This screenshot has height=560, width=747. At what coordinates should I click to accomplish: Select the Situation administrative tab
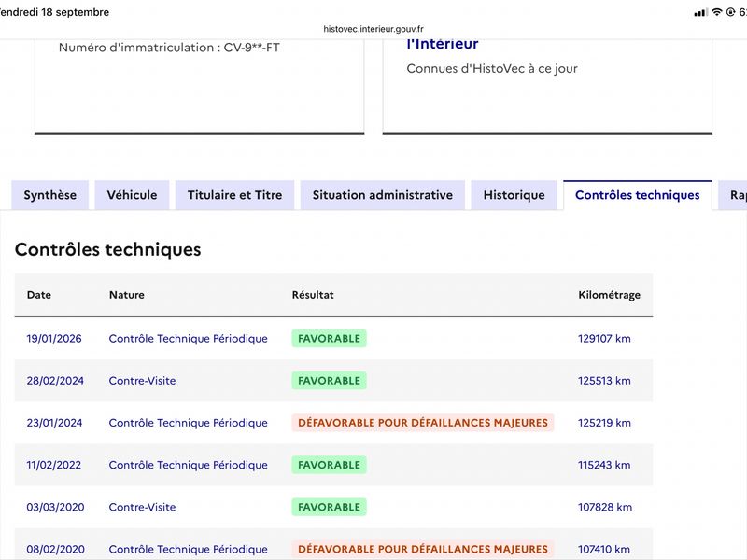point(383,195)
